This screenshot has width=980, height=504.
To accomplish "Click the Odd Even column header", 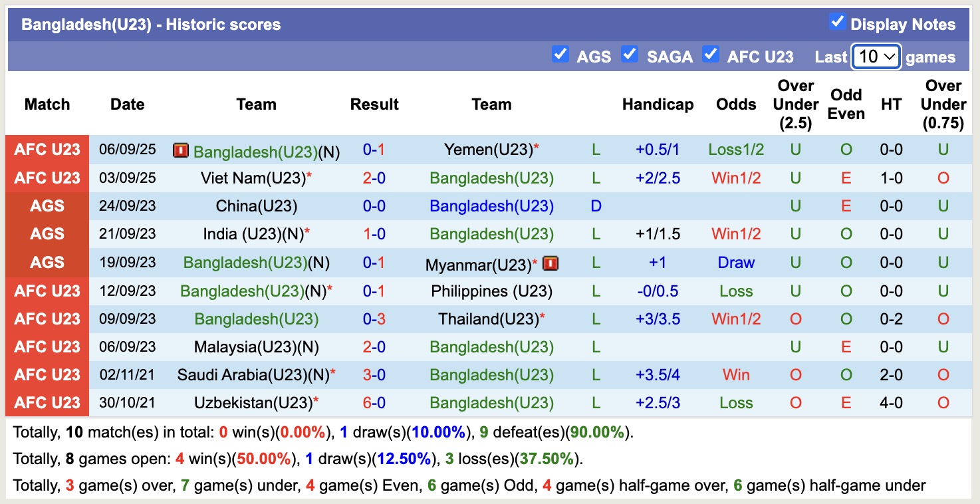I will pos(846,104).
